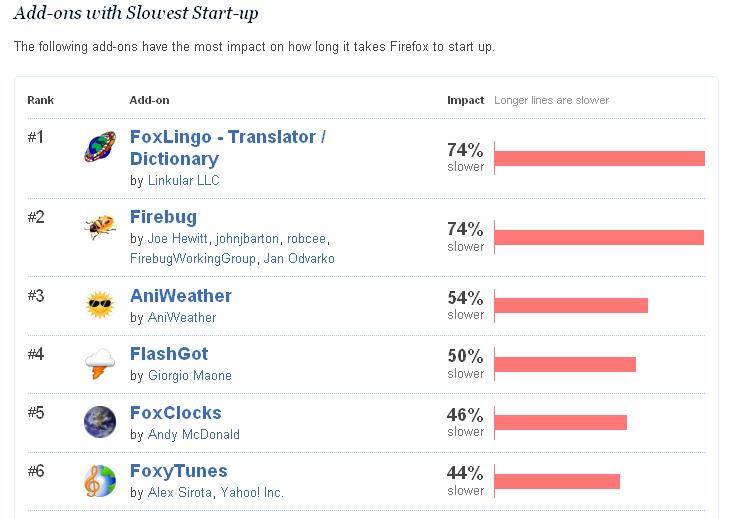Click the FoxClocks earth icon
This screenshot has width=731, height=519.
pos(99,422)
